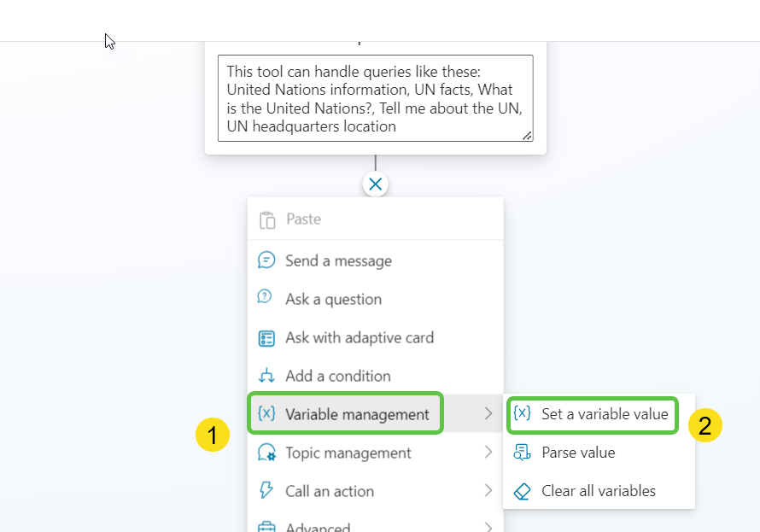Screen dimensions: 760x532
Task: Select the Send a message icon
Action: point(269,260)
